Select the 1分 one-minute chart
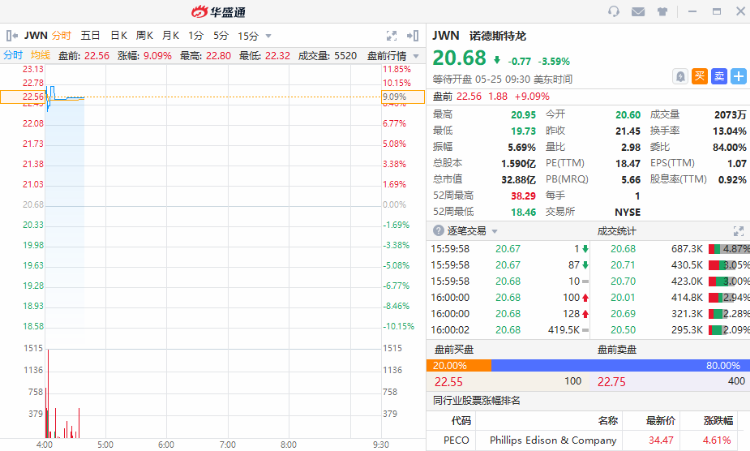This screenshot has width=750, height=451. tap(196, 35)
